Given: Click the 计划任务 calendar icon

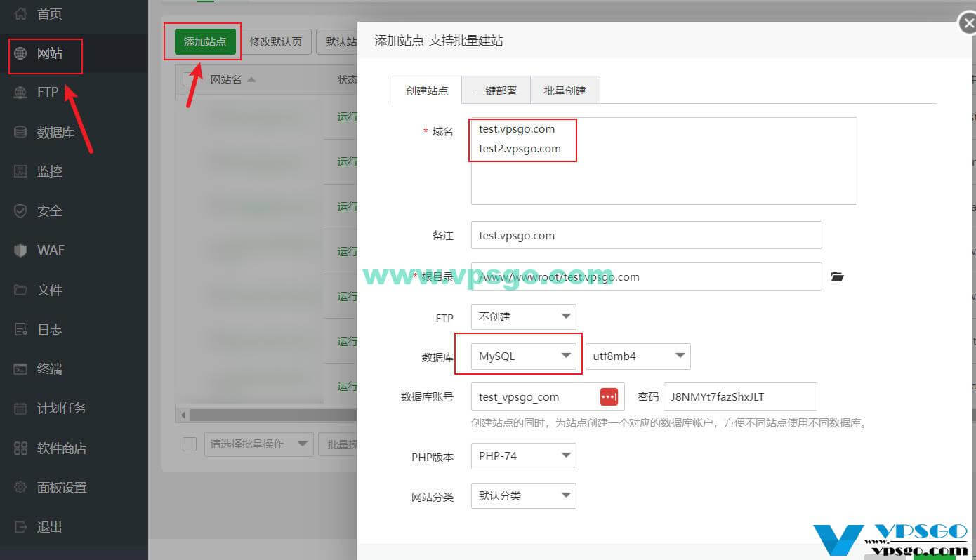Looking at the screenshot, I should pos(21,408).
